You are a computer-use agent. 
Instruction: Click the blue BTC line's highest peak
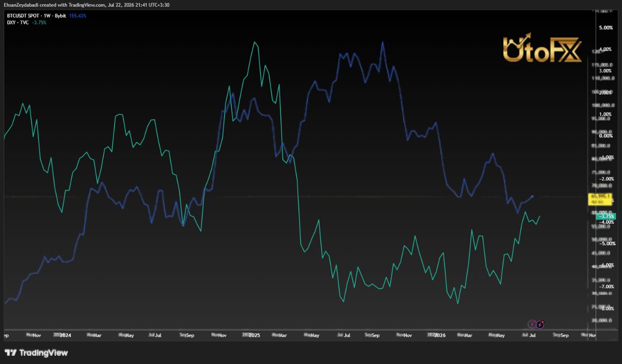click(382, 42)
